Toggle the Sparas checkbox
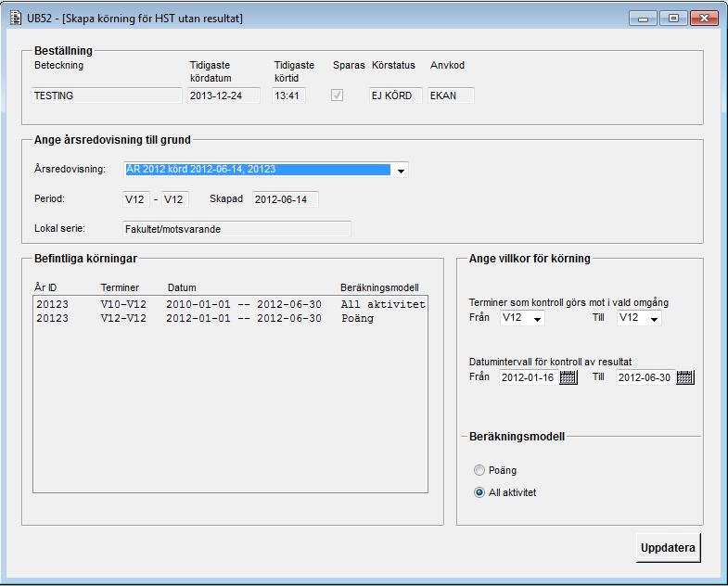 tap(337, 96)
